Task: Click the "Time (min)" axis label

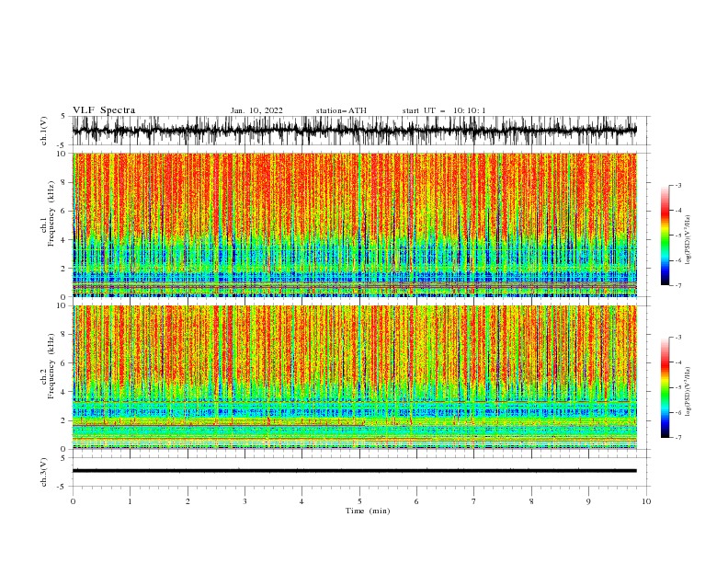Action: (368, 511)
